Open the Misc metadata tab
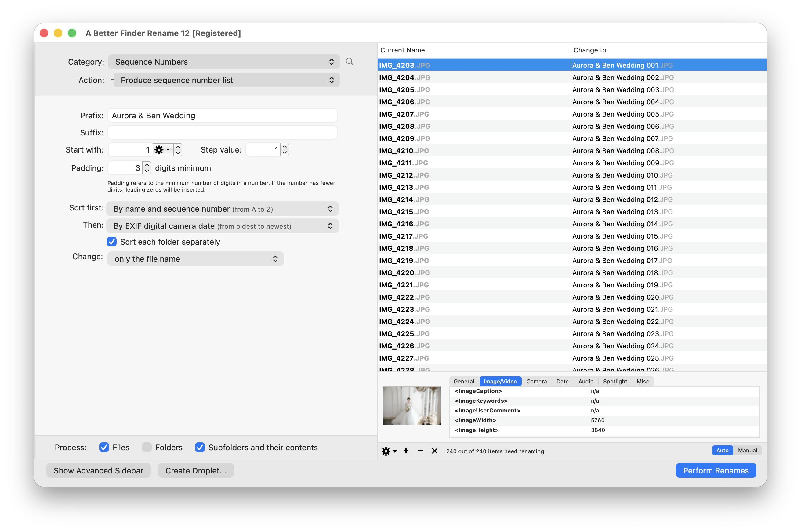The image size is (801, 532). [643, 381]
